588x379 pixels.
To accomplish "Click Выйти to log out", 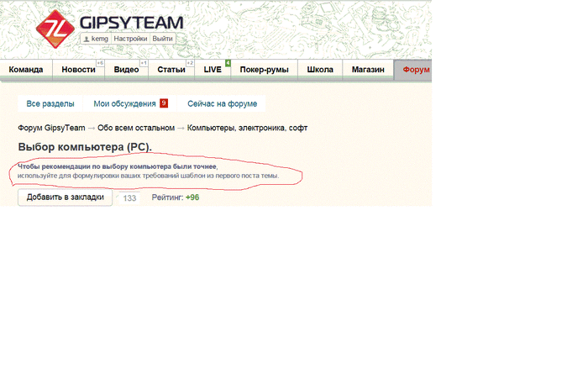I will (162, 39).
